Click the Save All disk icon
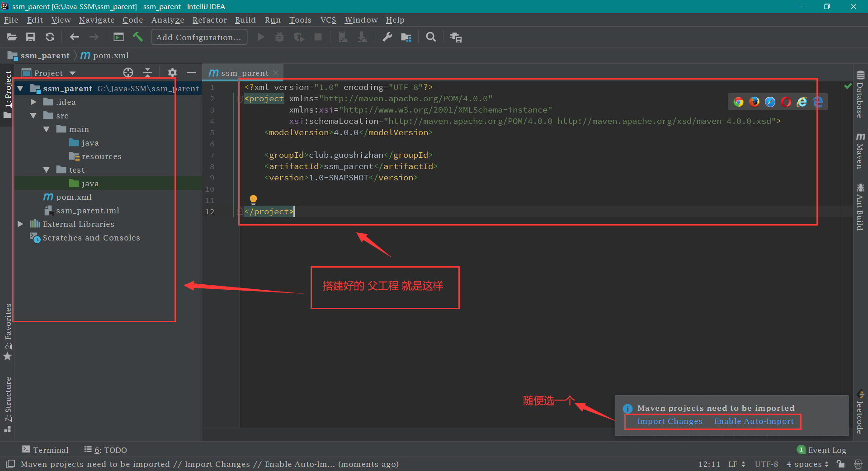The width and height of the screenshot is (868, 471). (x=30, y=37)
